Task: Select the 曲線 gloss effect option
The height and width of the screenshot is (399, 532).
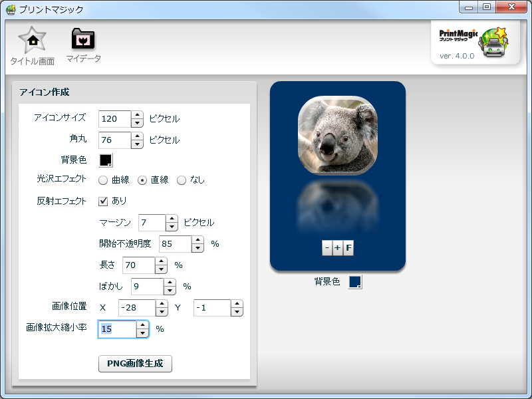Action: point(103,180)
